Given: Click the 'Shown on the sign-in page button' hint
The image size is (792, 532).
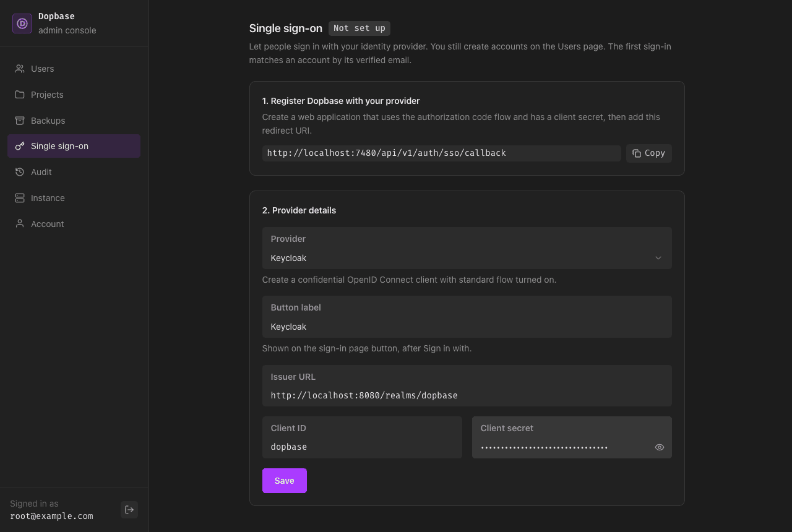Looking at the screenshot, I should [x=367, y=348].
